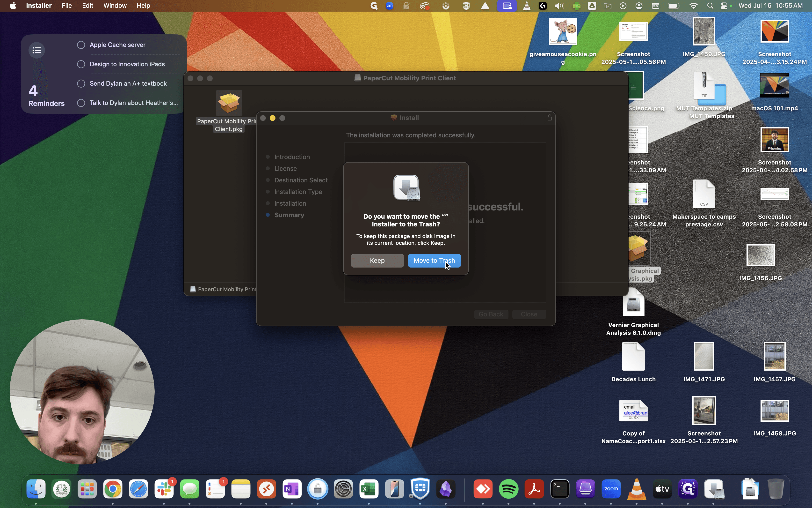The width and height of the screenshot is (812, 508).
Task: Select Makerspace to camps prestage.csv file
Action: point(704,194)
